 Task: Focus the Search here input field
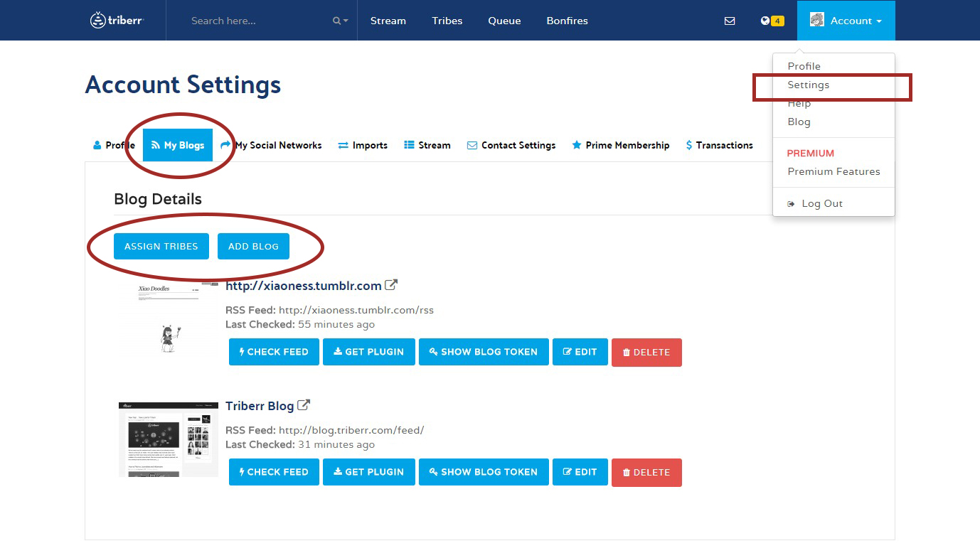256,21
